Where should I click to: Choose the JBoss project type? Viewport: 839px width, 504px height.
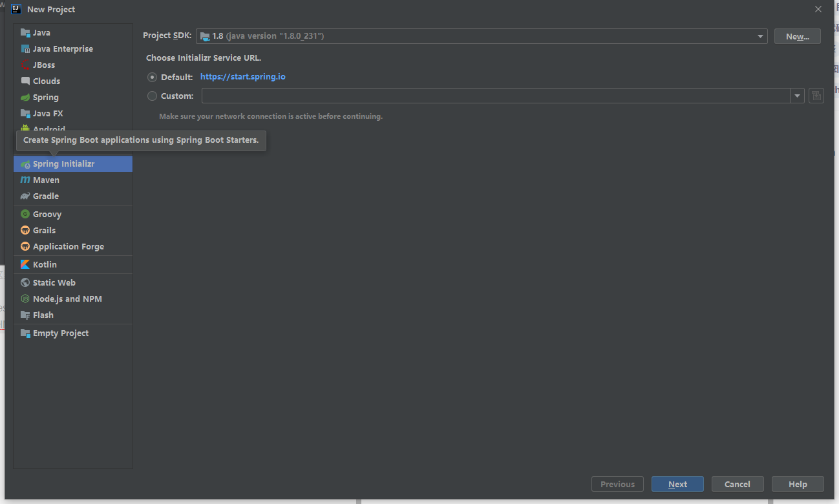coord(43,65)
